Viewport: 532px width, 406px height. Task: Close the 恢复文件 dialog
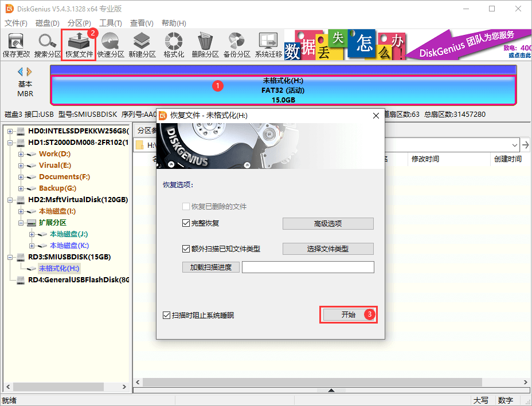pos(375,116)
